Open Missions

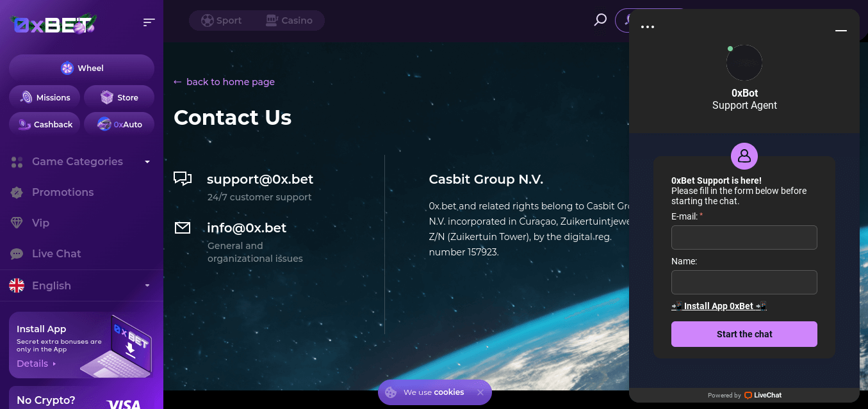coord(45,97)
